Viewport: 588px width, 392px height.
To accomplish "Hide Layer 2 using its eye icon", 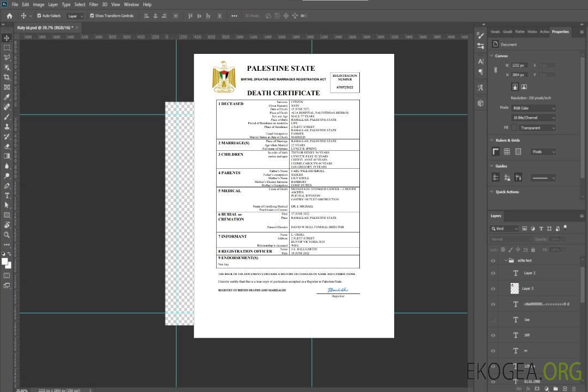I will pyautogui.click(x=493, y=273).
